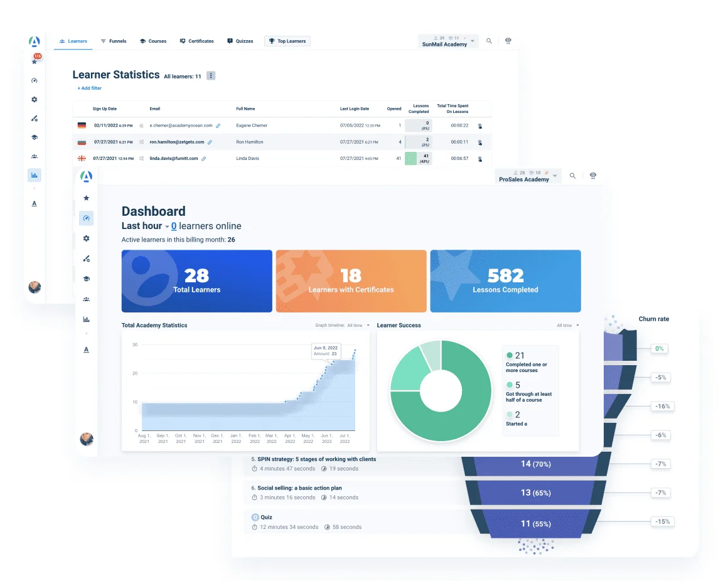Select the Courses graduation cap icon in sidebar
Screen dimensions: 728x581
pos(86,278)
